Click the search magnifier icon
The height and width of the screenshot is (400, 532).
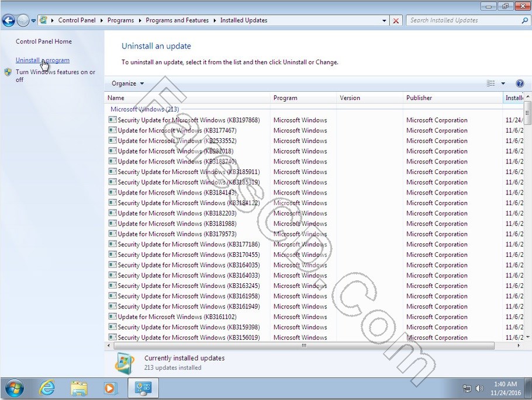524,20
